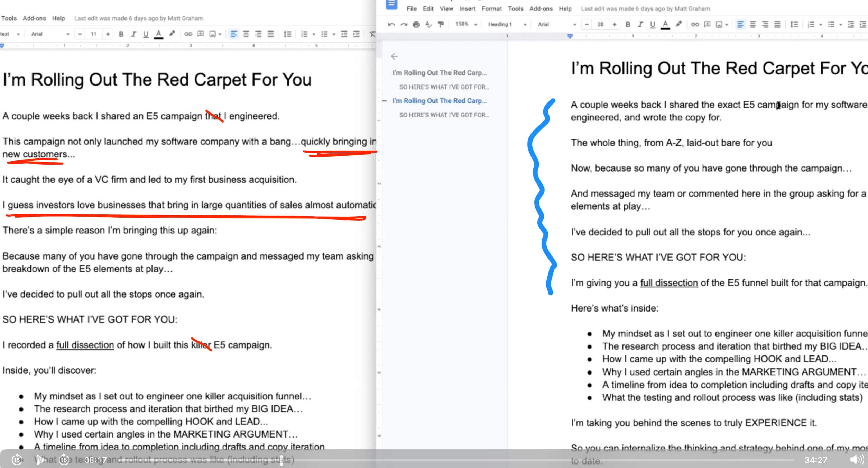
Task: Decrease indent in the right document toolbar
Action: tap(851, 24)
